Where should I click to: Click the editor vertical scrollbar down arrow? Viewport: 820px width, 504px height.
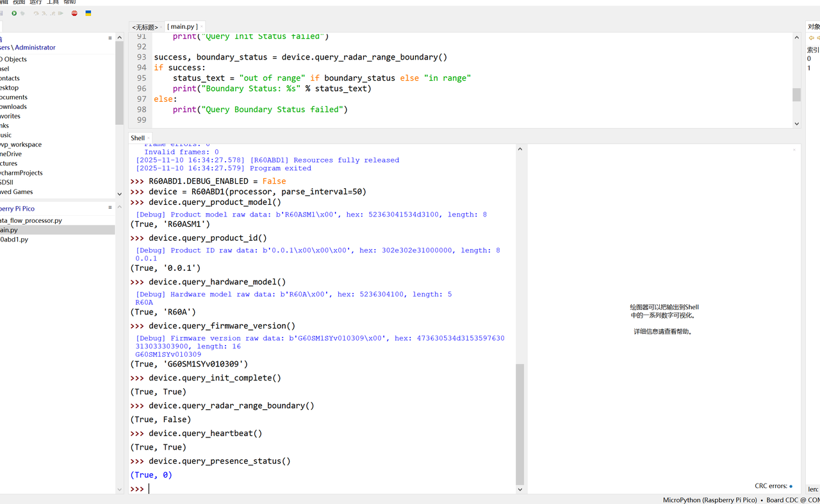pos(797,124)
